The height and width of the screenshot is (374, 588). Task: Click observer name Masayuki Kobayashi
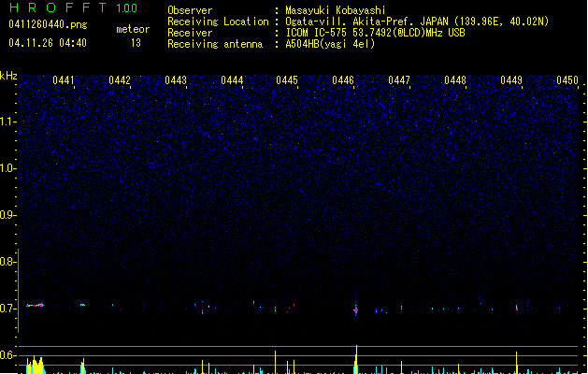(336, 10)
